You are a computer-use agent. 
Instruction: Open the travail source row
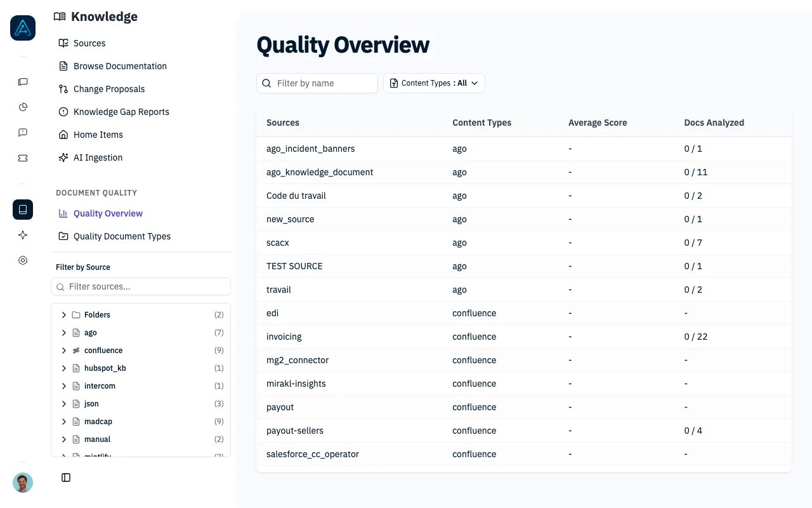[524, 290]
